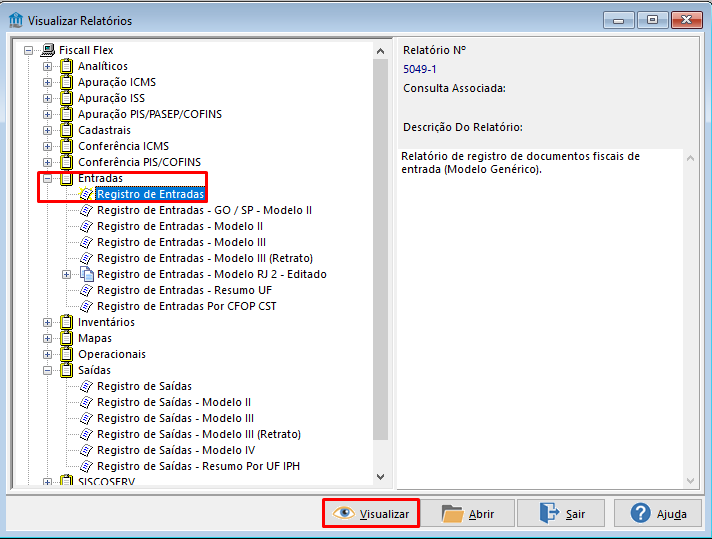Click report icon for Registro de Entradas Por CFOP CST
This screenshot has height=539, width=712.
(86, 307)
